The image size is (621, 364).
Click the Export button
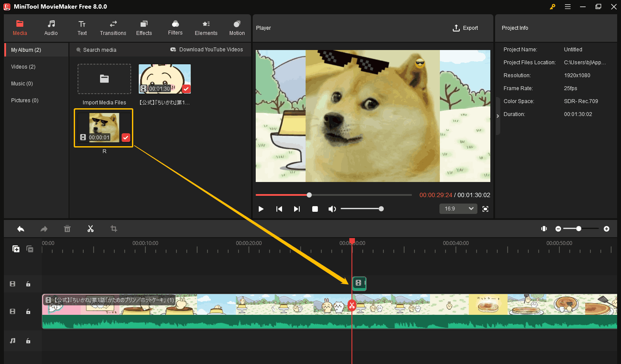coord(465,28)
